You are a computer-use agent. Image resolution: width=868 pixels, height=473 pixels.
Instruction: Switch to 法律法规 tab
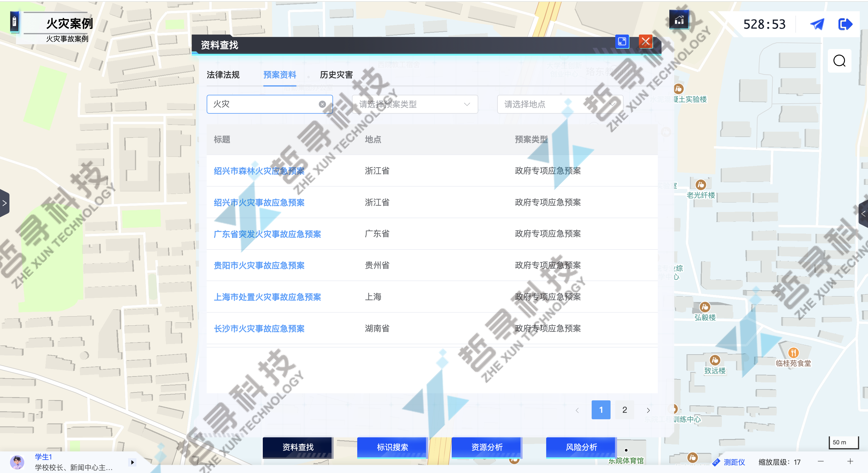point(223,75)
